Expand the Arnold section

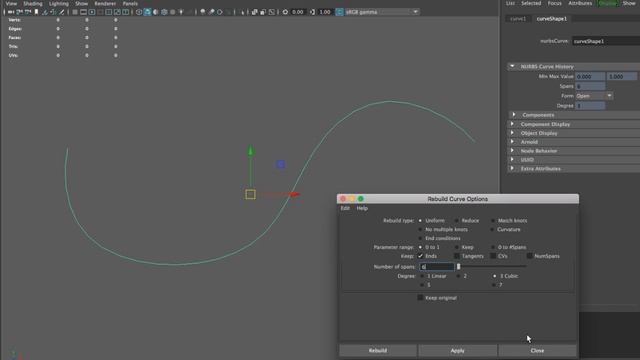tap(512, 142)
